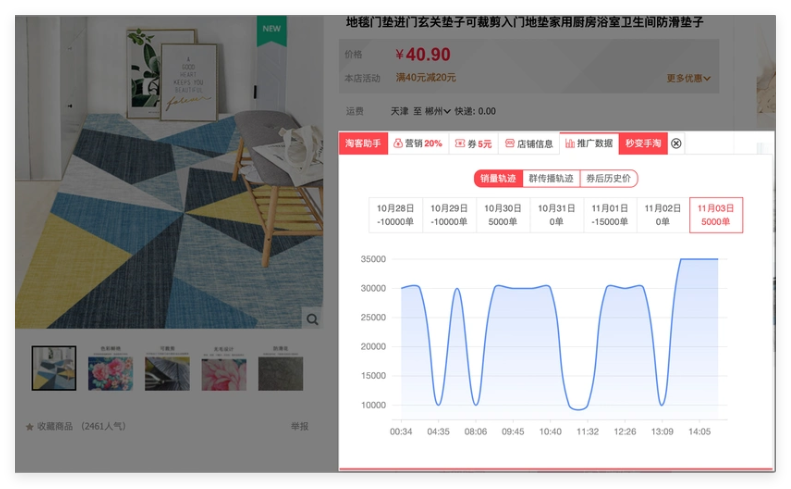Select the dark striped rug thumbnail
The height and width of the screenshot is (489, 791).
[167, 368]
